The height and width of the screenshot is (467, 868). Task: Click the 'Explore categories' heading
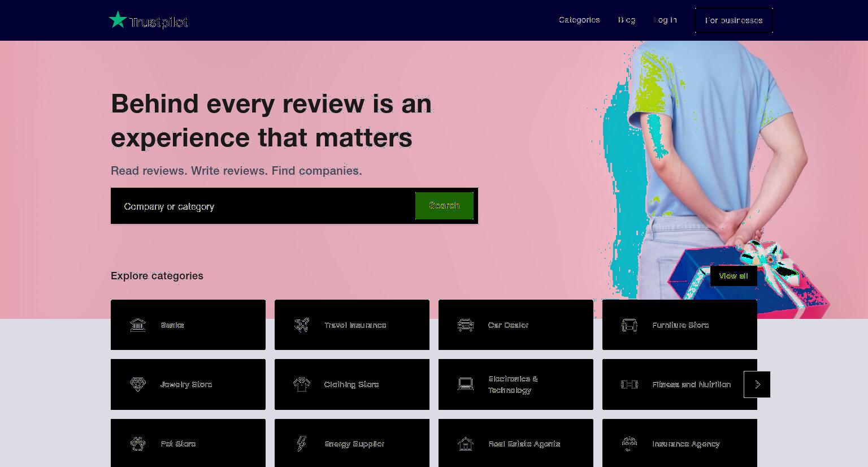click(x=157, y=276)
